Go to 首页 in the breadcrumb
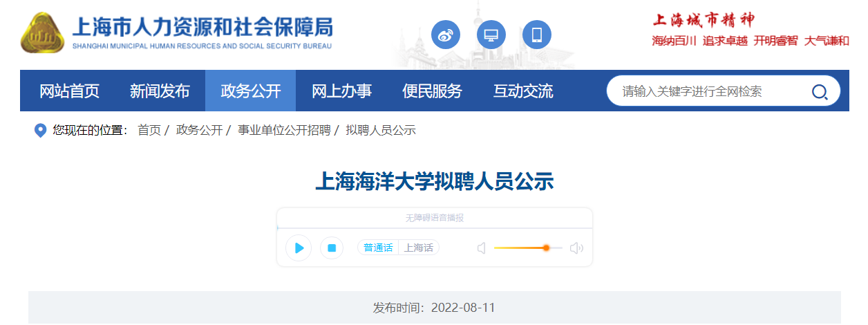This screenshot has width=868, height=325. (x=149, y=130)
